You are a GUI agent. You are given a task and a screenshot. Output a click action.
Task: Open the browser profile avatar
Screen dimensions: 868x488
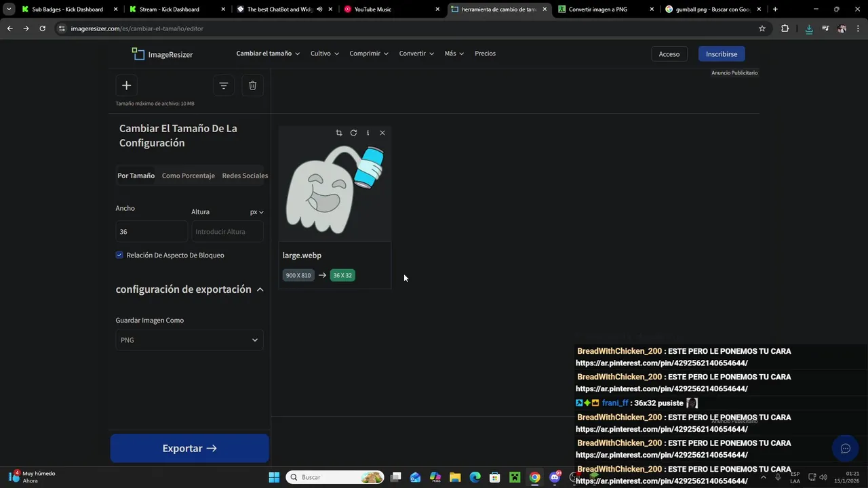[x=842, y=28]
